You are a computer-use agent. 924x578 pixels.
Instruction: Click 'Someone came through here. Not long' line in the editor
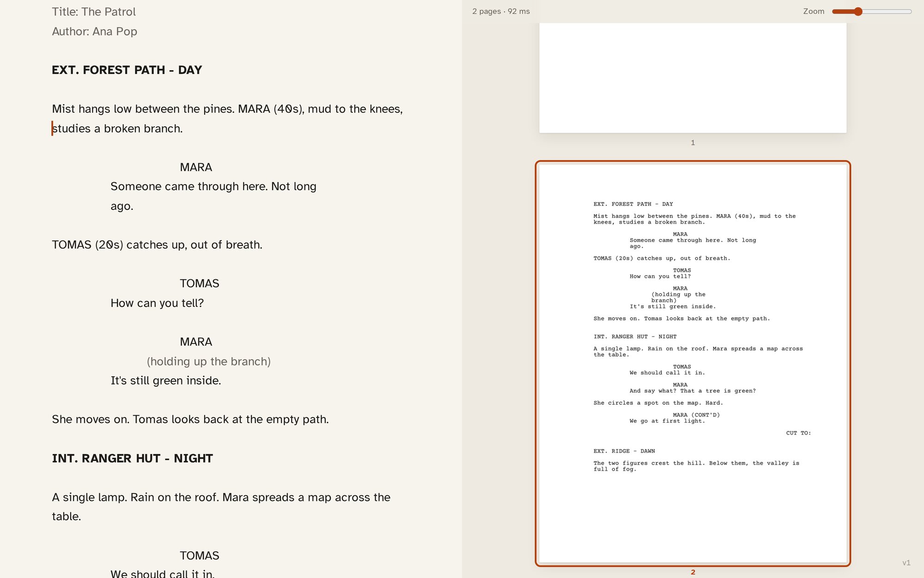pyautogui.click(x=213, y=186)
